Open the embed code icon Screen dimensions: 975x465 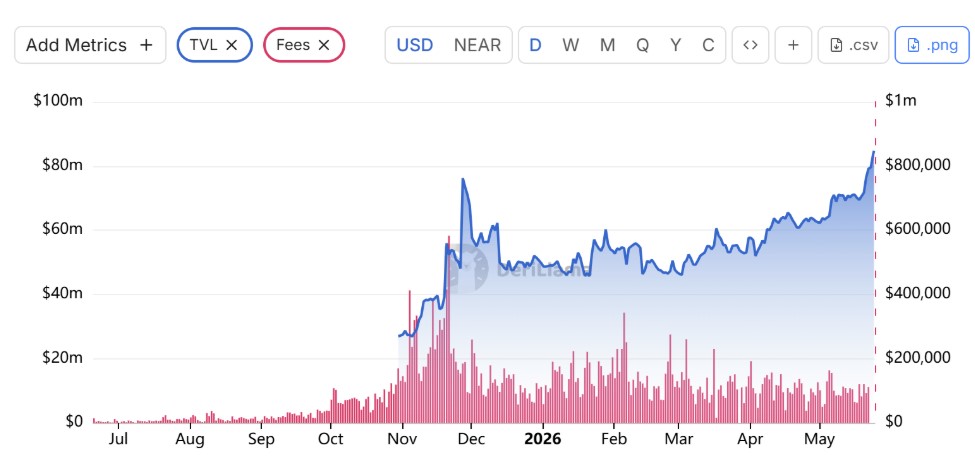[751, 45]
